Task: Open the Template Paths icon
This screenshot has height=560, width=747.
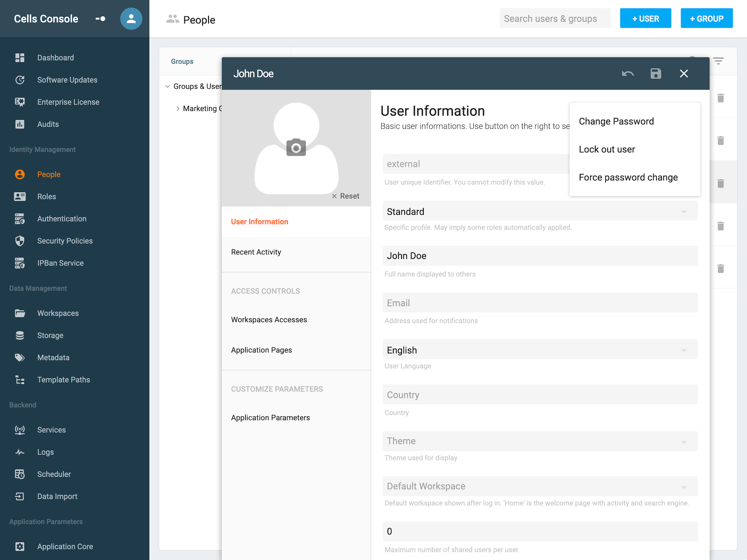Action: (20, 380)
